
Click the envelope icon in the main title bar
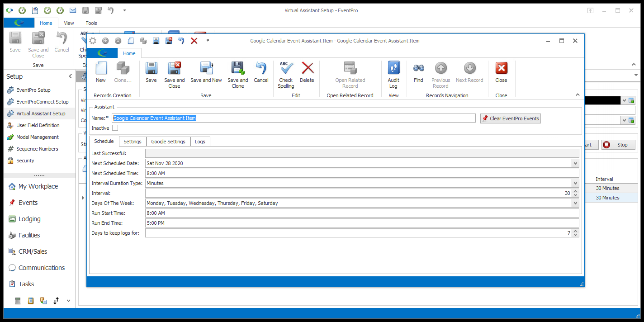[x=73, y=10]
